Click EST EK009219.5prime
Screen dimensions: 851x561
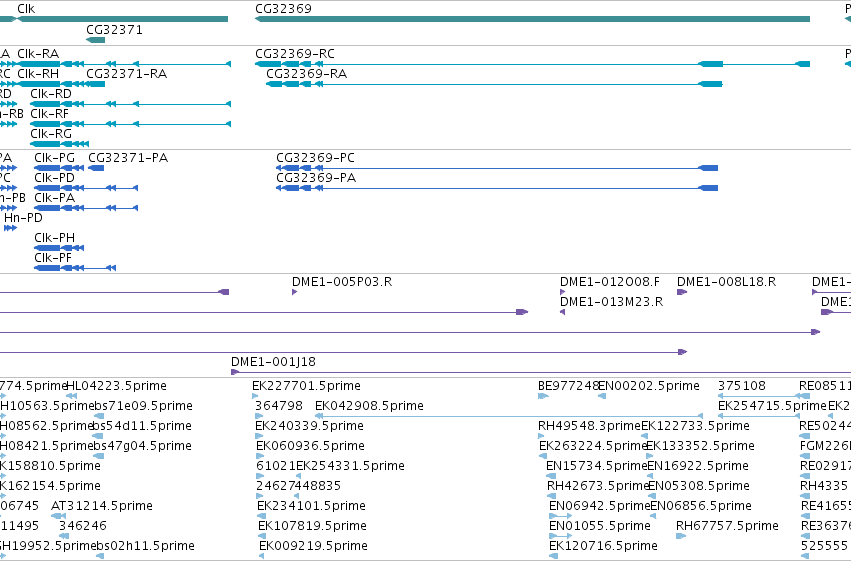[313, 546]
